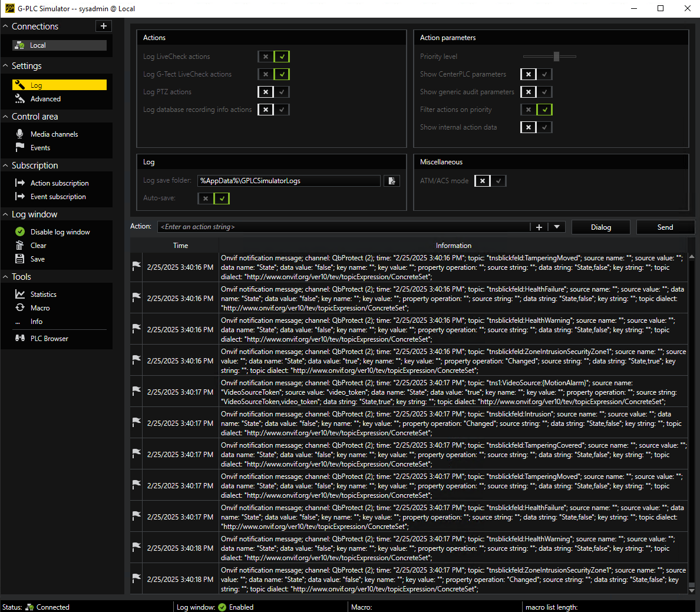700x612 pixels.
Task: Click the add connection plus icon
Action: pyautogui.click(x=104, y=26)
